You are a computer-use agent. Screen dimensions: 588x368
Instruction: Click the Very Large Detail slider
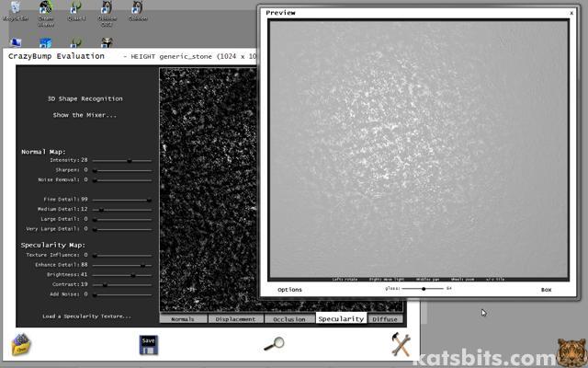[122, 229]
